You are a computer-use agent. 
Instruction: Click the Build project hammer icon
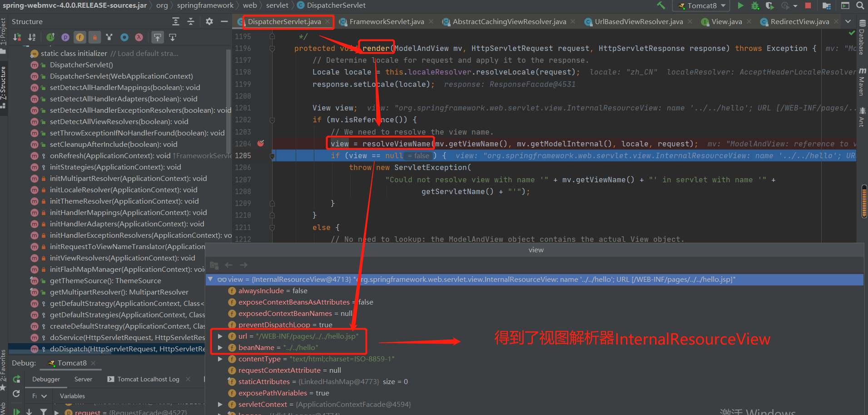coord(661,5)
